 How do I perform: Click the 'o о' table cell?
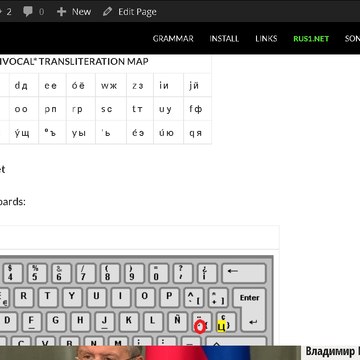click(24, 109)
